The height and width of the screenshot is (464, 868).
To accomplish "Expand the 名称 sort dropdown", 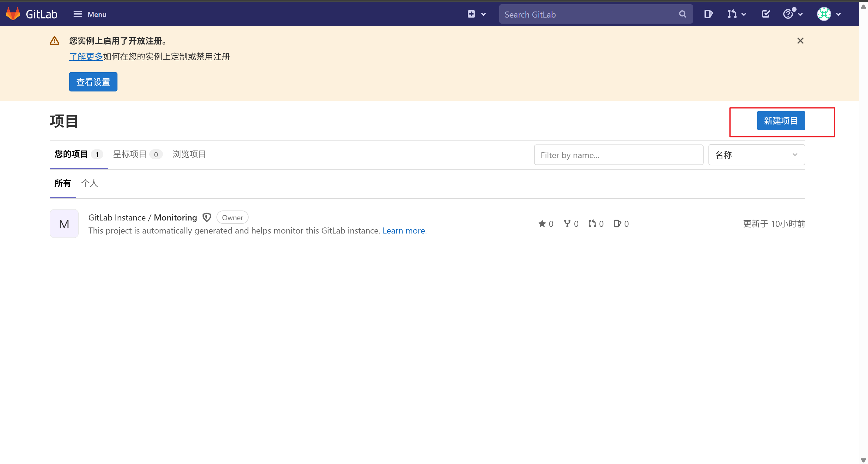I will pos(757,155).
